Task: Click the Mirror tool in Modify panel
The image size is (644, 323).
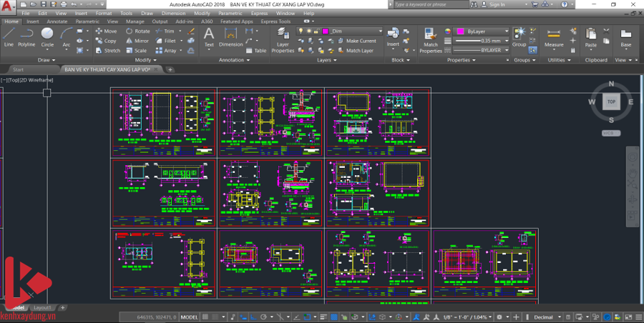Action: point(137,41)
